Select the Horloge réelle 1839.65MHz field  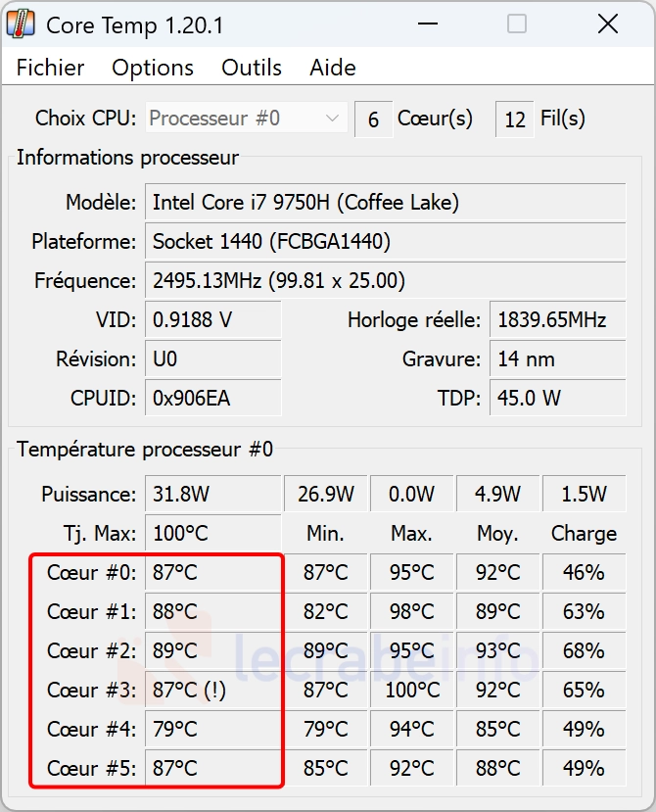558,319
